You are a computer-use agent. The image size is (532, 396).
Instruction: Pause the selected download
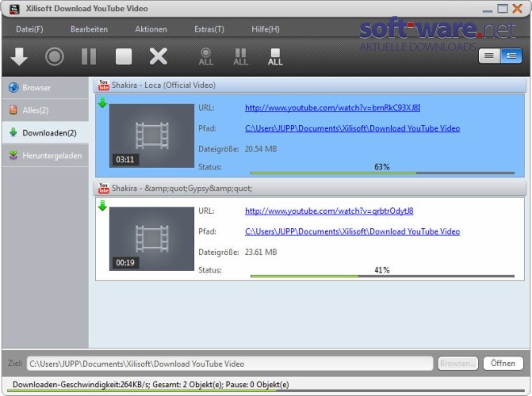pos(89,56)
